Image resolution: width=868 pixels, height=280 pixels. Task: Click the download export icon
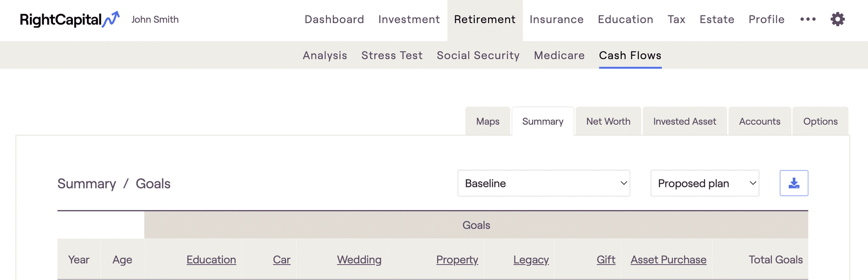[x=793, y=183]
